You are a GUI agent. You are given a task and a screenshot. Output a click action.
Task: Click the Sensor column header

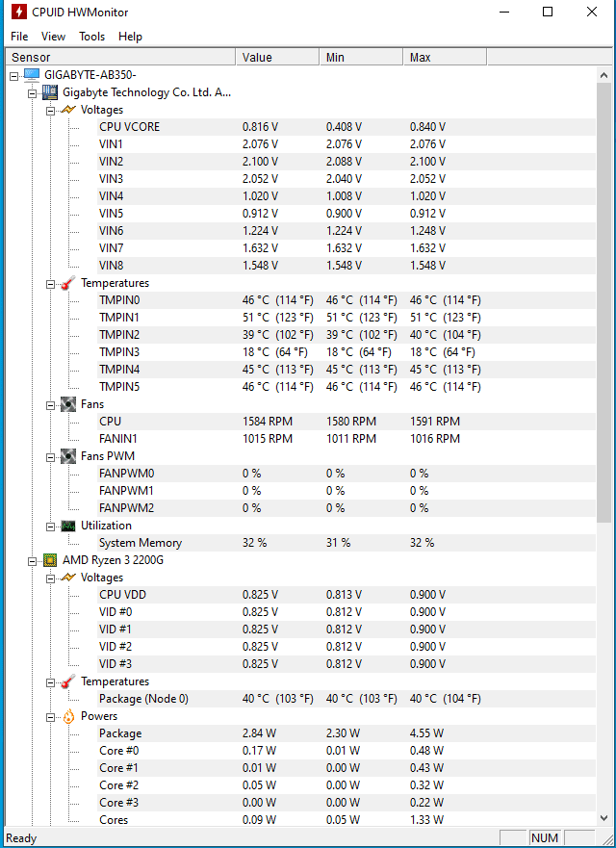pyautogui.click(x=120, y=58)
